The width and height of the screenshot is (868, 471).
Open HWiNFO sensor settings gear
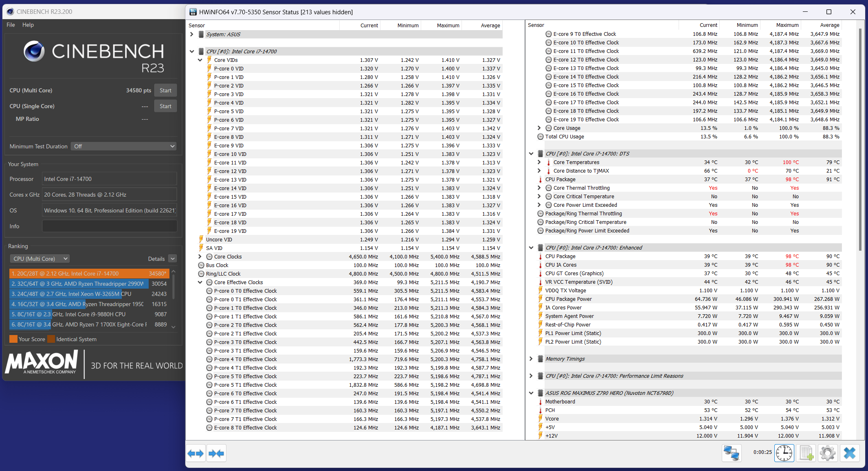tap(828, 453)
